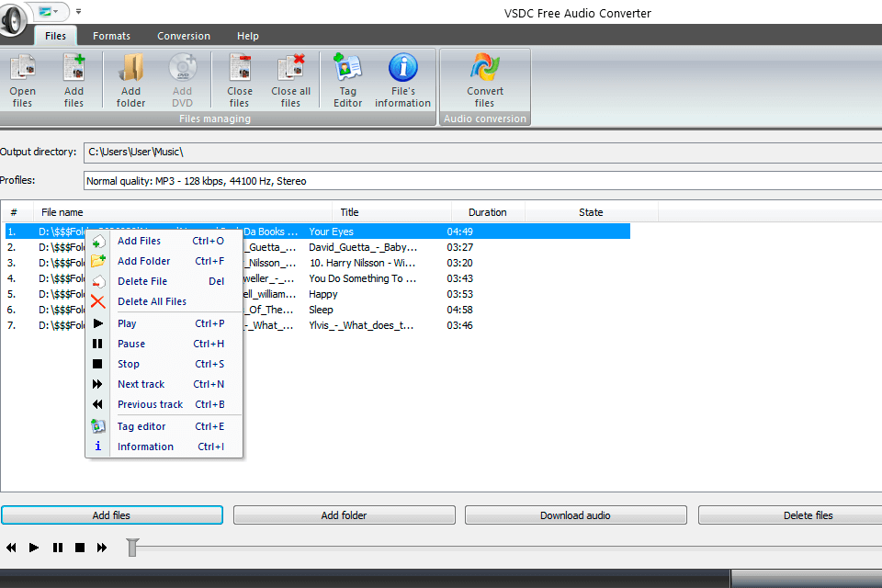This screenshot has height=588, width=882.
Task: Expand the quick access toolbar menu arrow
Action: point(79,12)
